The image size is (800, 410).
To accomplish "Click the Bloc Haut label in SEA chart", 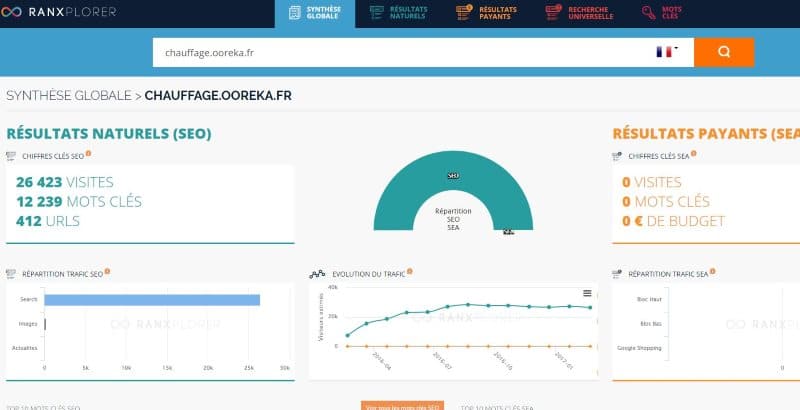I will pos(649,299).
